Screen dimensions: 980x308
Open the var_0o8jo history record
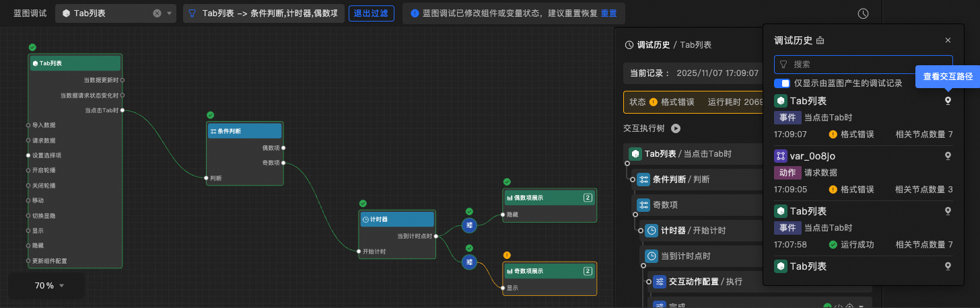[x=863, y=173]
